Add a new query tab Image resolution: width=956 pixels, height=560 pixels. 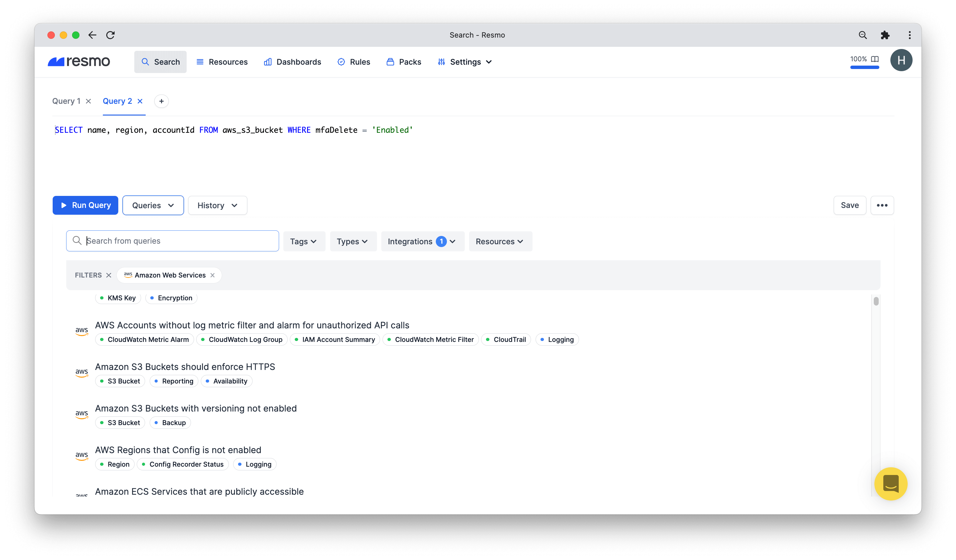[x=162, y=101]
